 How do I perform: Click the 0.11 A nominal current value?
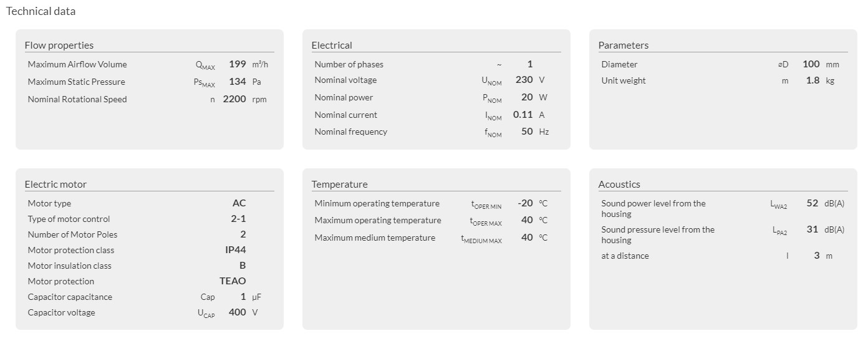(523, 115)
